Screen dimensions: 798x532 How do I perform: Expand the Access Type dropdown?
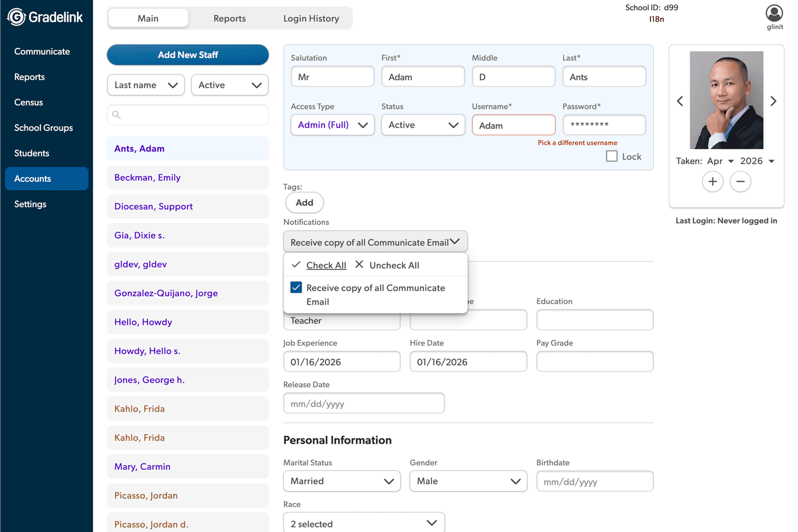coord(332,125)
